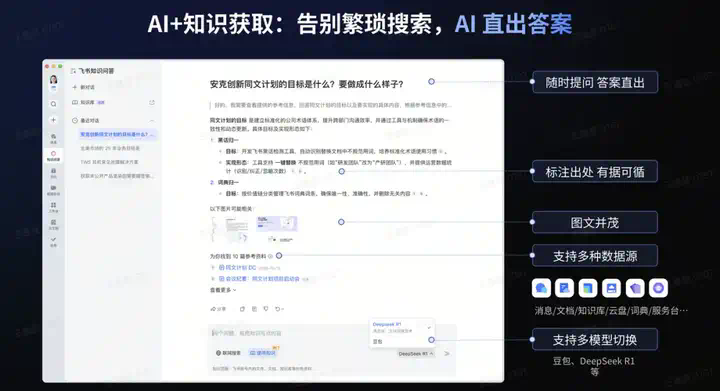Send the question with the arrow button
Viewport: 720px width, 391px height.
click(x=447, y=354)
